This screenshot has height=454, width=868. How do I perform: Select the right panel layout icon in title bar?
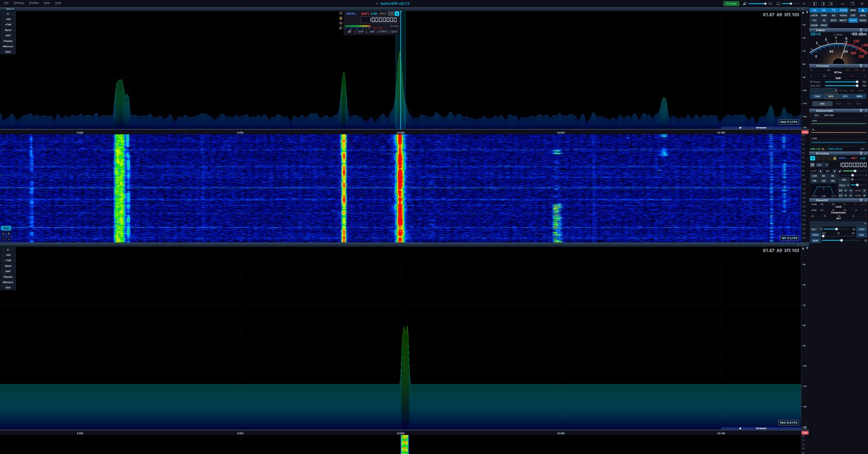point(831,4)
